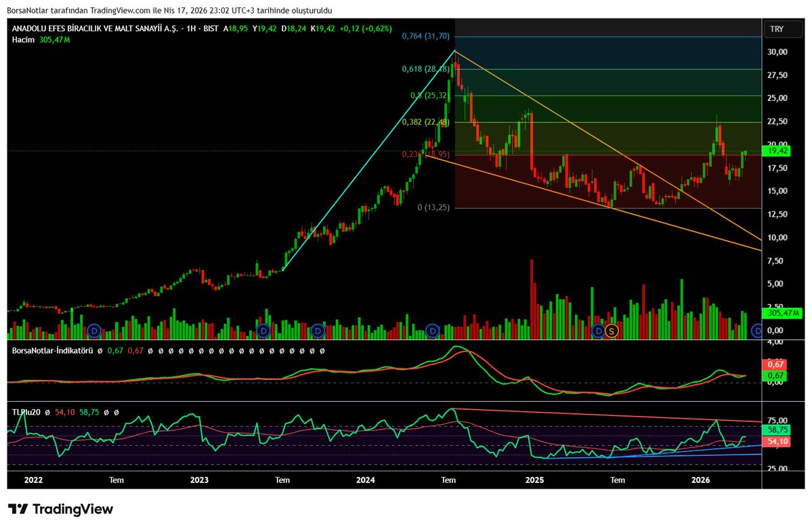Click the green 305,47M value beside Hacim

click(x=54, y=40)
